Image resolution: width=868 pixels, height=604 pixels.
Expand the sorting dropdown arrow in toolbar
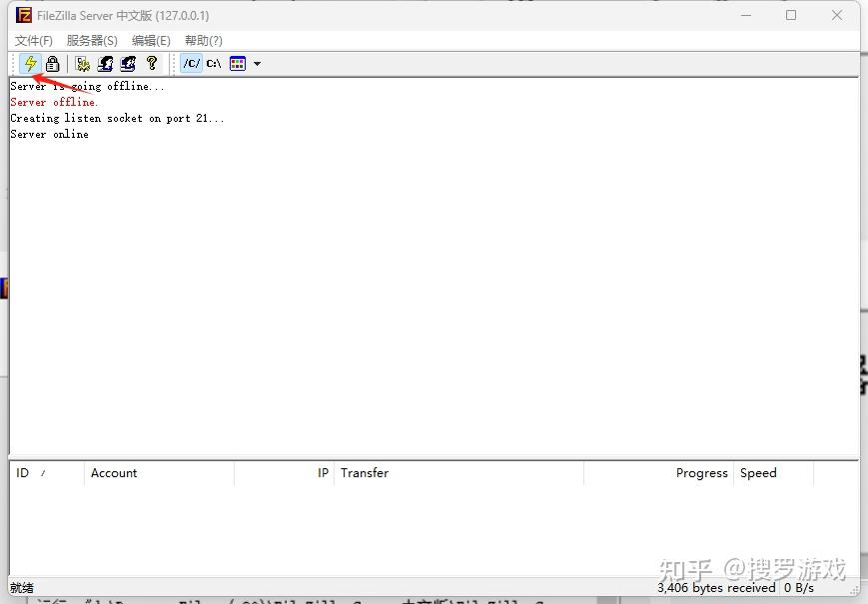click(257, 64)
